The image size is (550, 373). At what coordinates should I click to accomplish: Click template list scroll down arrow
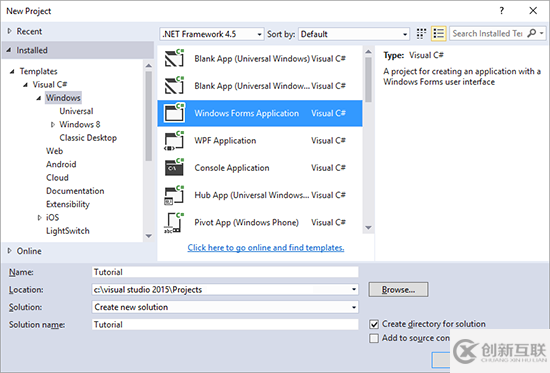click(x=368, y=228)
